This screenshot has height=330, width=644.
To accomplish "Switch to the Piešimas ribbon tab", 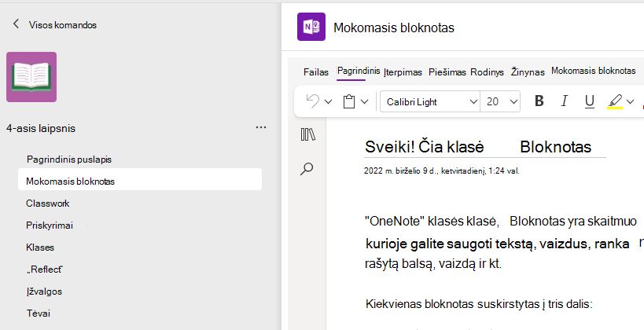I will pos(447,72).
